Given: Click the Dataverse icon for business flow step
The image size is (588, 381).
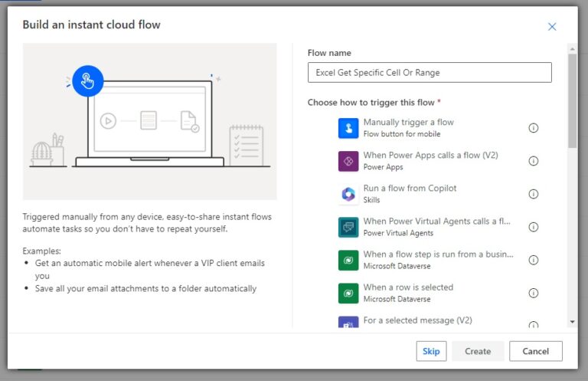Looking at the screenshot, I should (x=348, y=260).
